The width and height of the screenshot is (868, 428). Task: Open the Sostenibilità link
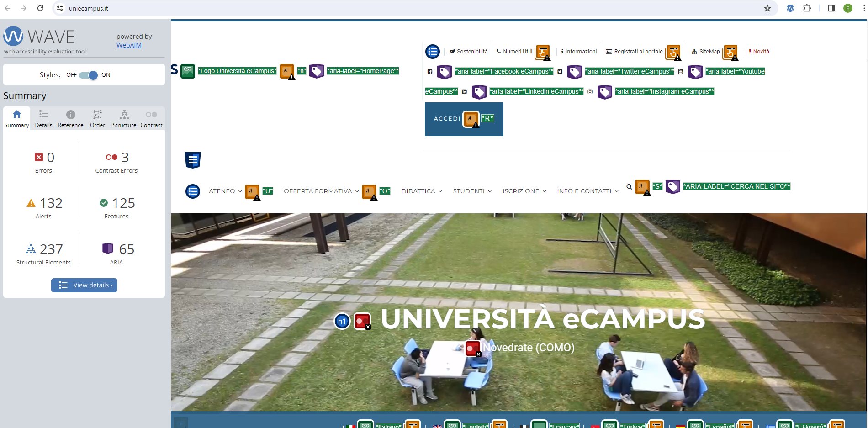pyautogui.click(x=468, y=52)
